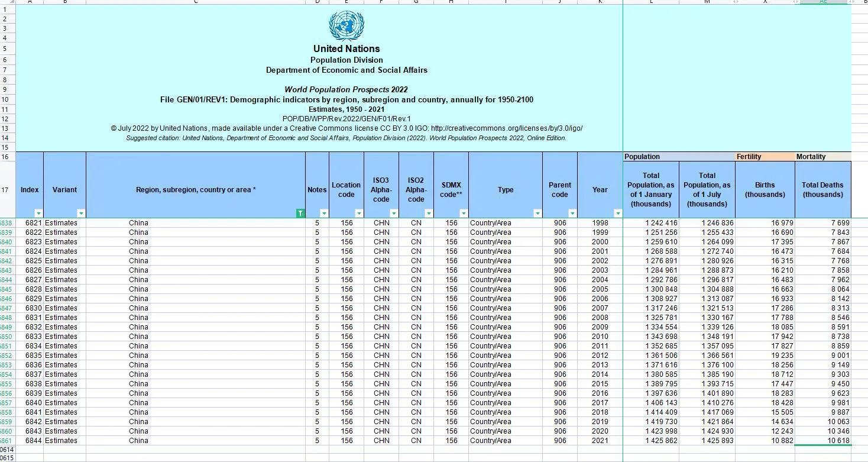Image resolution: width=868 pixels, height=462 pixels.
Task: Select the 'Fertility' group header cell
Action: pyautogui.click(x=765, y=157)
